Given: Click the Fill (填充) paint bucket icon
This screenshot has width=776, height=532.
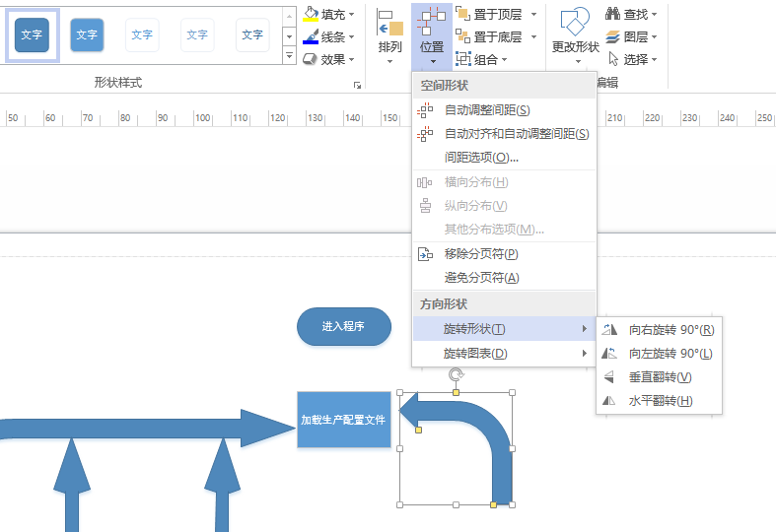Looking at the screenshot, I should click(311, 14).
